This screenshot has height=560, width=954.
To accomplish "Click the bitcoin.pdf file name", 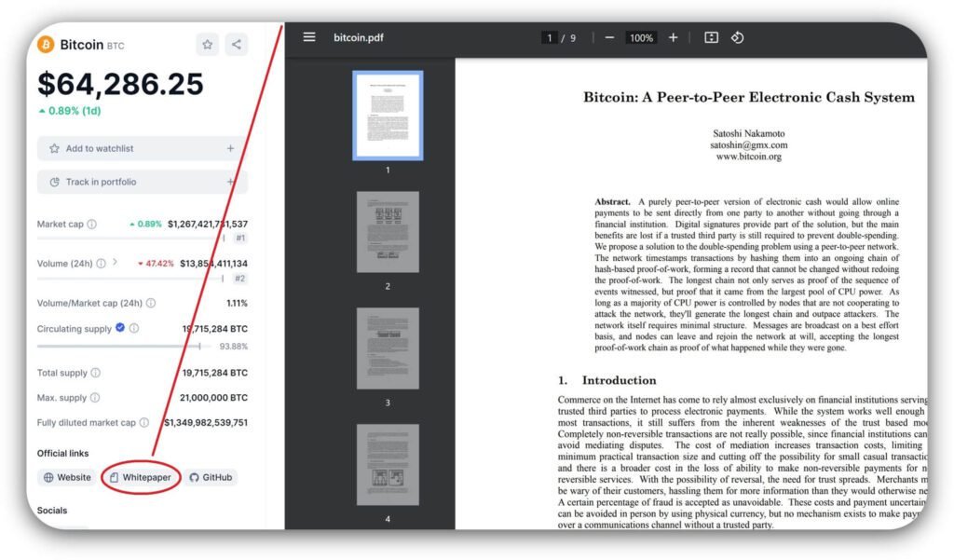I will point(359,38).
